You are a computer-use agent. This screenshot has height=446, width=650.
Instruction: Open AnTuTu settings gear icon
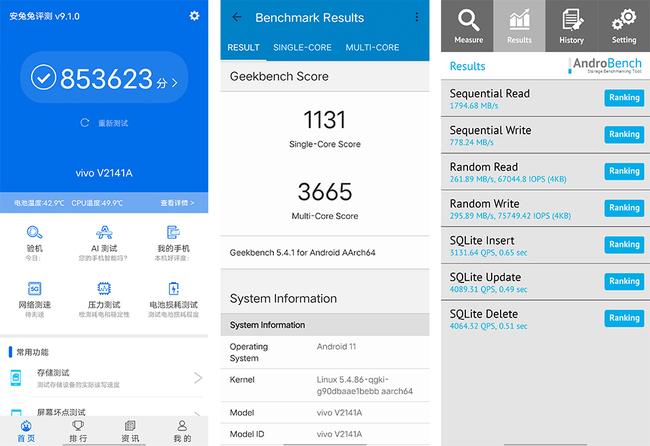pyautogui.click(x=193, y=16)
